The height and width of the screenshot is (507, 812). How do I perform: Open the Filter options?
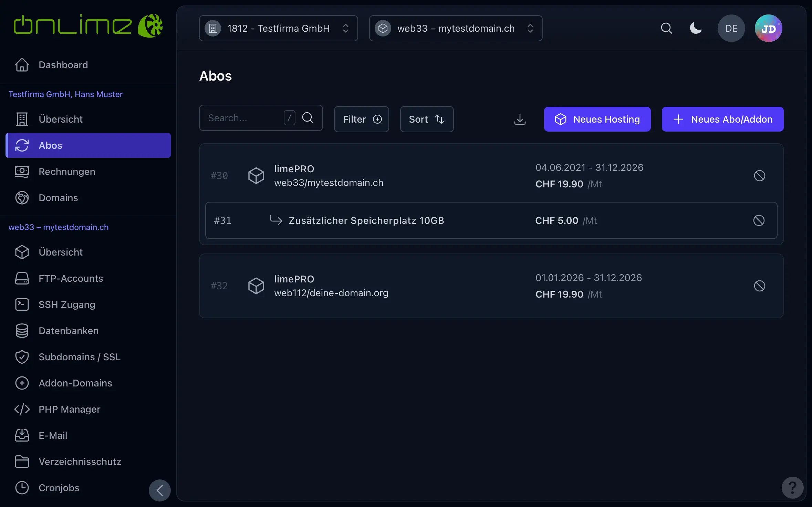pyautogui.click(x=362, y=119)
